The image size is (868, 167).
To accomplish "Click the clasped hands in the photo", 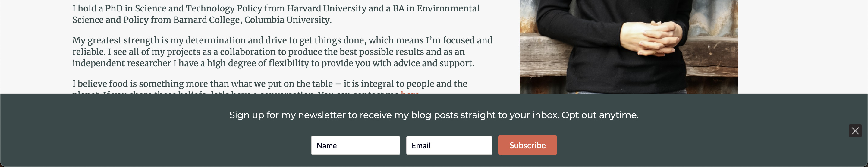I will click(x=652, y=38).
